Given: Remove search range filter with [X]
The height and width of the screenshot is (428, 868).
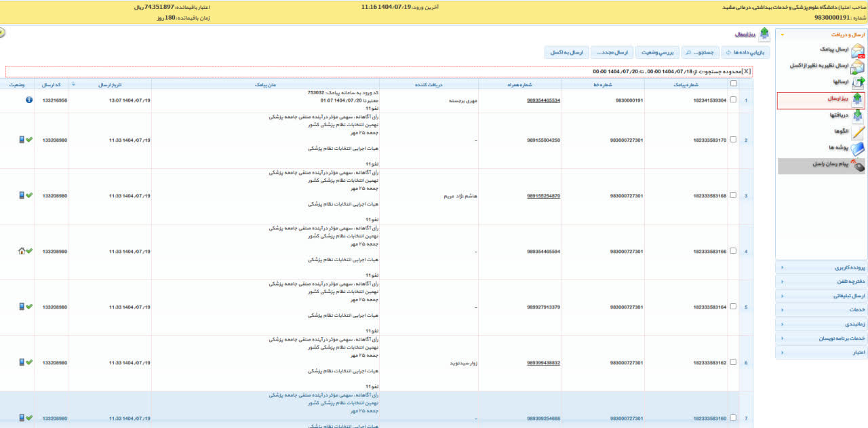Looking at the screenshot, I should coord(746,71).
